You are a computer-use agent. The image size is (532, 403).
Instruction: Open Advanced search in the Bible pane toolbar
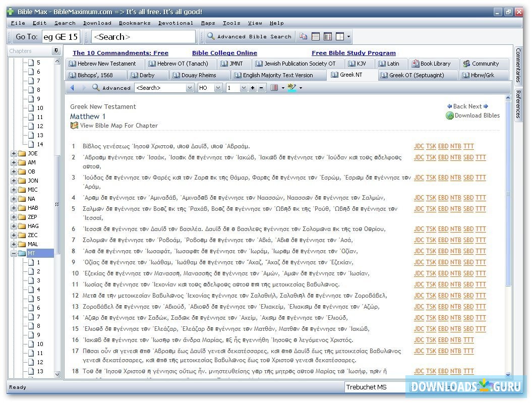pos(111,88)
